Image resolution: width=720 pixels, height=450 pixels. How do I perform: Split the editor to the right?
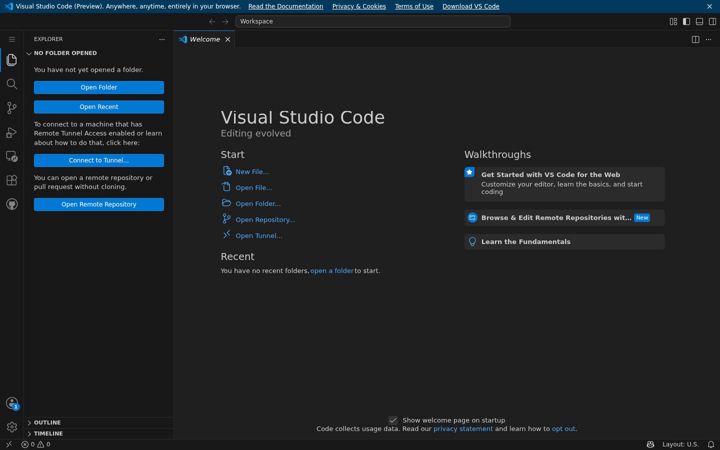click(x=696, y=39)
